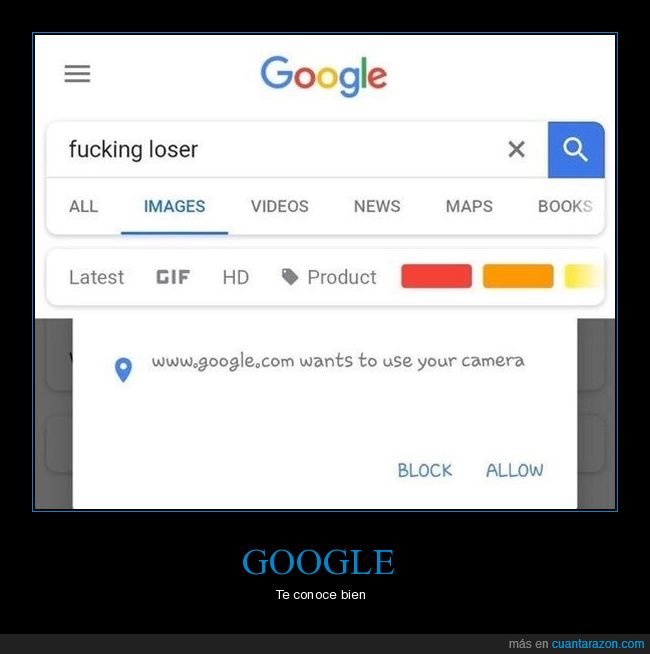Click BLOCK in camera permission dialog
The image size is (650, 654).
tap(425, 470)
